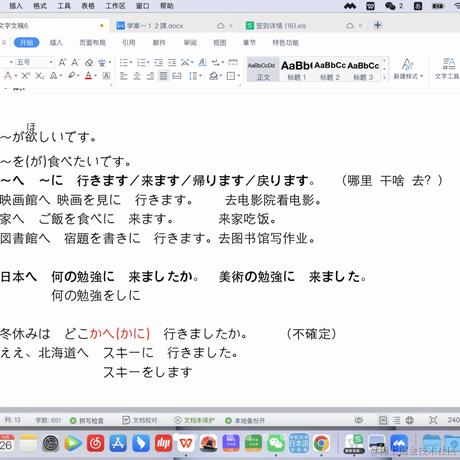The width and height of the screenshot is (460, 460).
Task: Apply the 标题 1 heading style
Action: point(296,69)
